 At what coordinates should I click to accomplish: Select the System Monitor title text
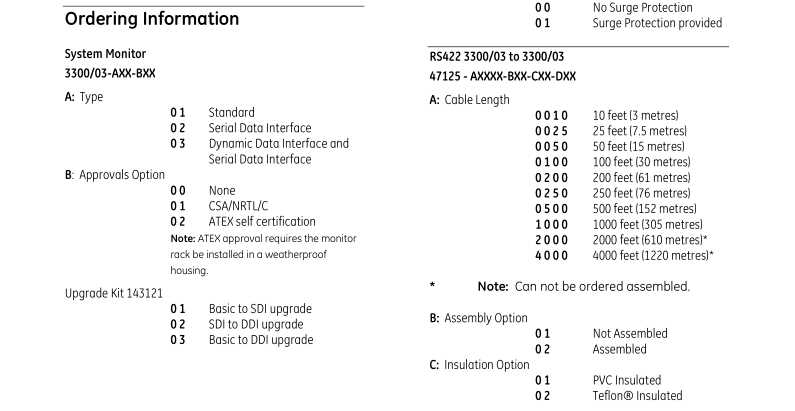coord(105,54)
